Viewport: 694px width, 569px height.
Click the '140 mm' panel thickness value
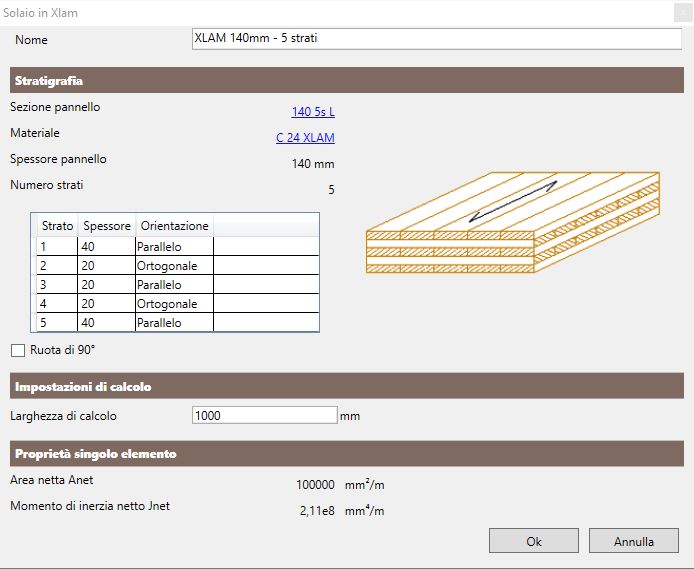313,164
